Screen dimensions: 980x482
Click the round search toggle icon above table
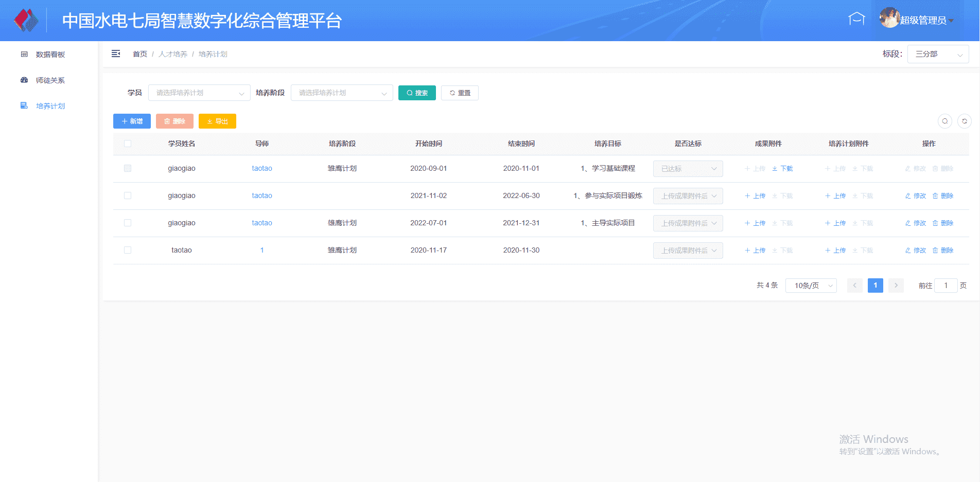pyautogui.click(x=944, y=121)
